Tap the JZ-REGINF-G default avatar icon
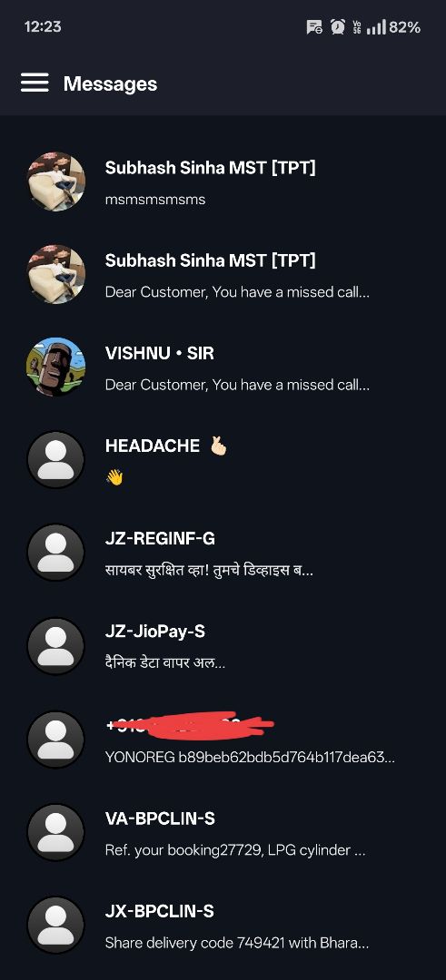 pos(55,553)
